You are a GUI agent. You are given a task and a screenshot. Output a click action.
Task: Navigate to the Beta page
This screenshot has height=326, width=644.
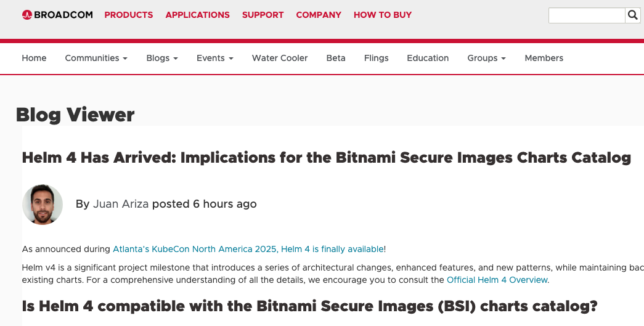point(336,58)
